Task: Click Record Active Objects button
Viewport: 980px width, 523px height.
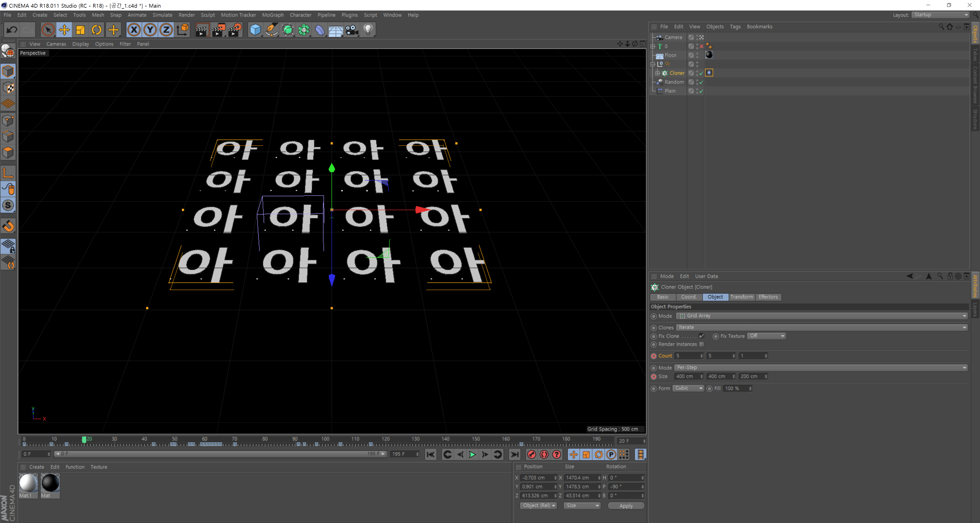Action: 531,455
